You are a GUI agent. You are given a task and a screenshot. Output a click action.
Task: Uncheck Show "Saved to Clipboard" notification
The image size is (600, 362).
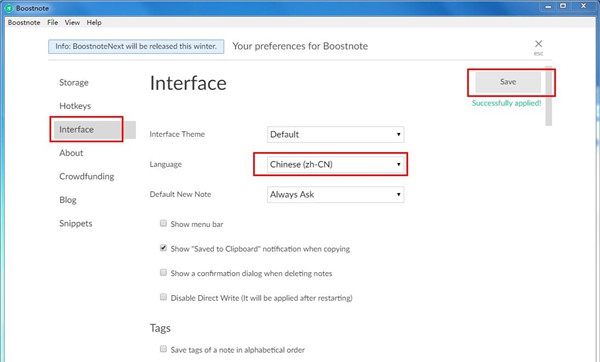click(163, 248)
